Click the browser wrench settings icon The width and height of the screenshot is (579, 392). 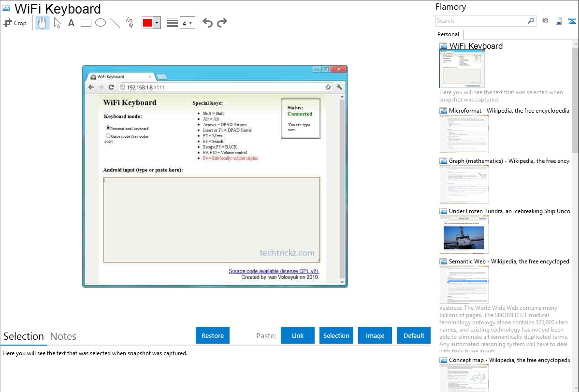[x=339, y=87]
